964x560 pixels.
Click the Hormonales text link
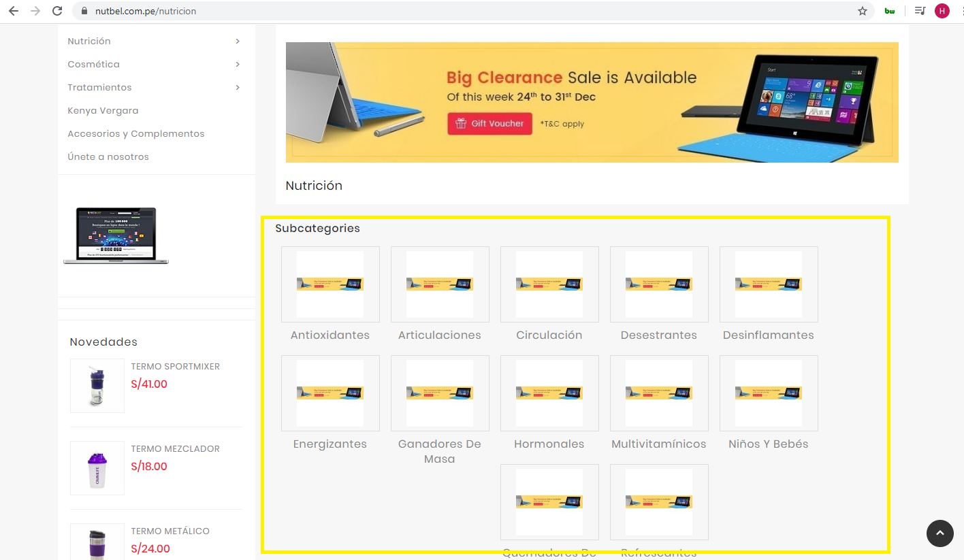pos(549,444)
